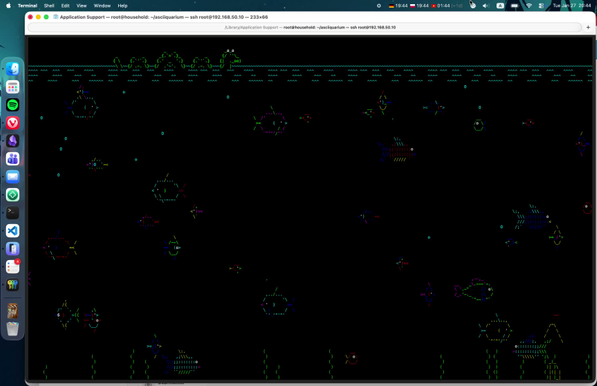Open Spotify from the Dock
Screen dimensions: 597x386
coord(13,105)
